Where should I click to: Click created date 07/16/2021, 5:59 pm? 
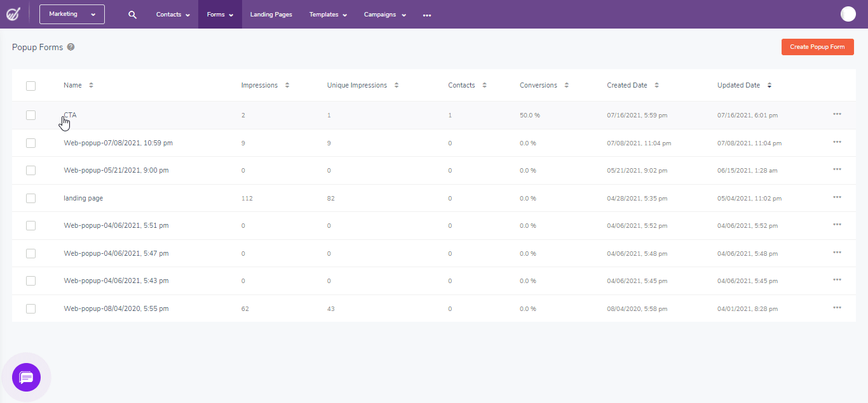pyautogui.click(x=637, y=116)
